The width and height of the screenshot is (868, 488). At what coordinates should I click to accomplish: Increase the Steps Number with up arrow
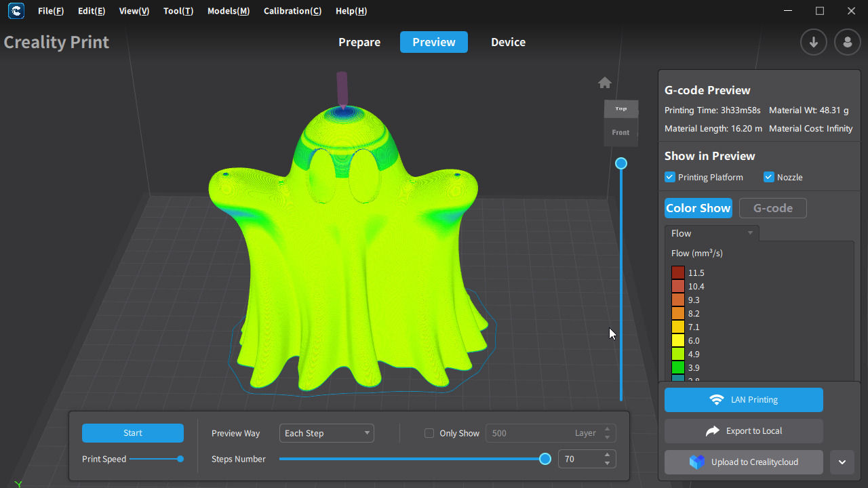coord(607,455)
